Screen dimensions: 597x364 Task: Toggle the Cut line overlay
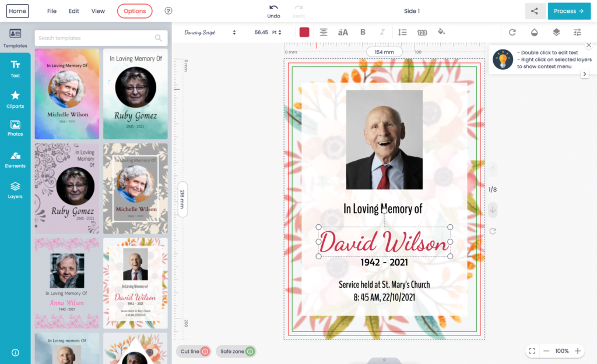193,351
